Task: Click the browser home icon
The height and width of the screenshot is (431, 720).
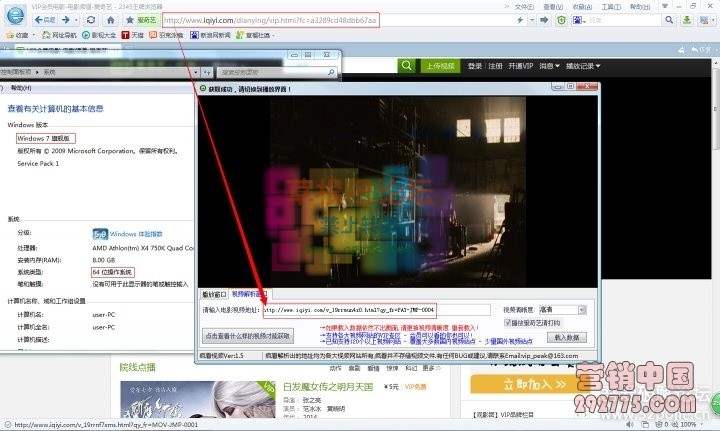Action: (x=112, y=20)
